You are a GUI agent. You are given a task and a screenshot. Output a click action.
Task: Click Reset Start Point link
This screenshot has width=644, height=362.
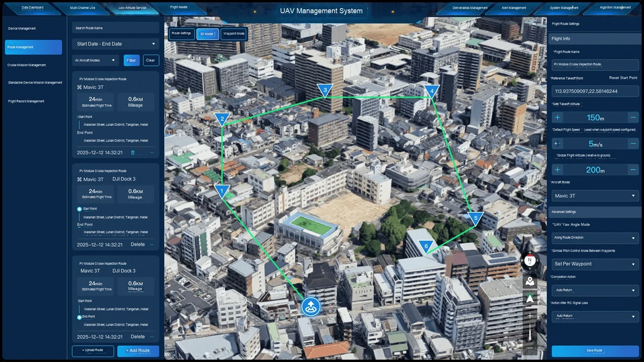(x=623, y=78)
